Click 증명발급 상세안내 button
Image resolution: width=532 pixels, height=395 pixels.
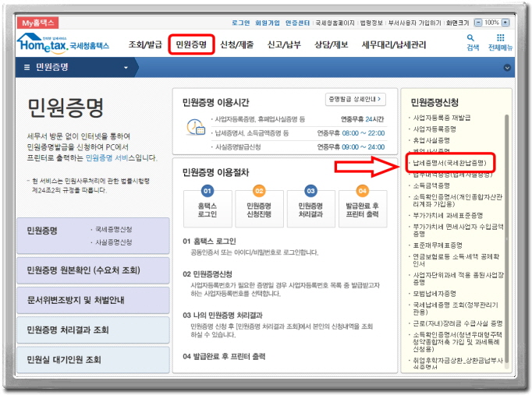point(355,99)
